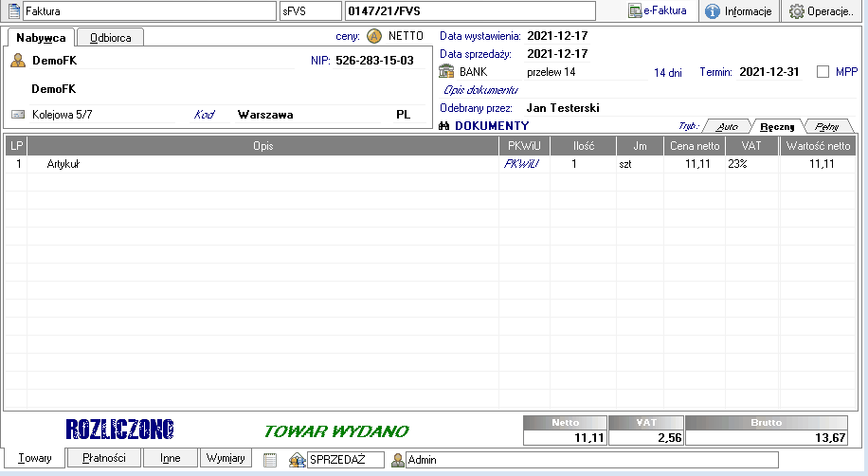Switch mode to Pełny
The height and width of the screenshot is (476, 868).
(827, 126)
